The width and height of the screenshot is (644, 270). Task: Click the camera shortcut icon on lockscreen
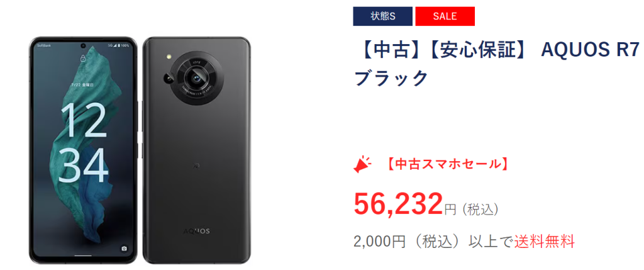tap(124, 249)
